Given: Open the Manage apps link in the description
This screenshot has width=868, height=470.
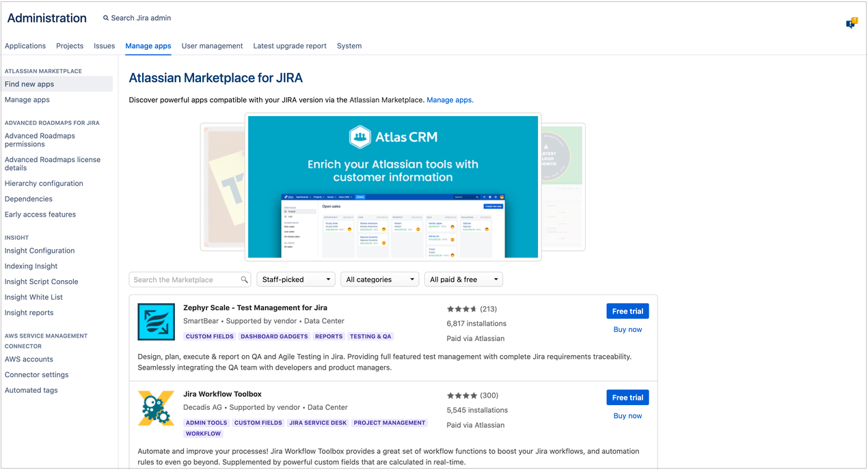Looking at the screenshot, I should pyautogui.click(x=448, y=99).
